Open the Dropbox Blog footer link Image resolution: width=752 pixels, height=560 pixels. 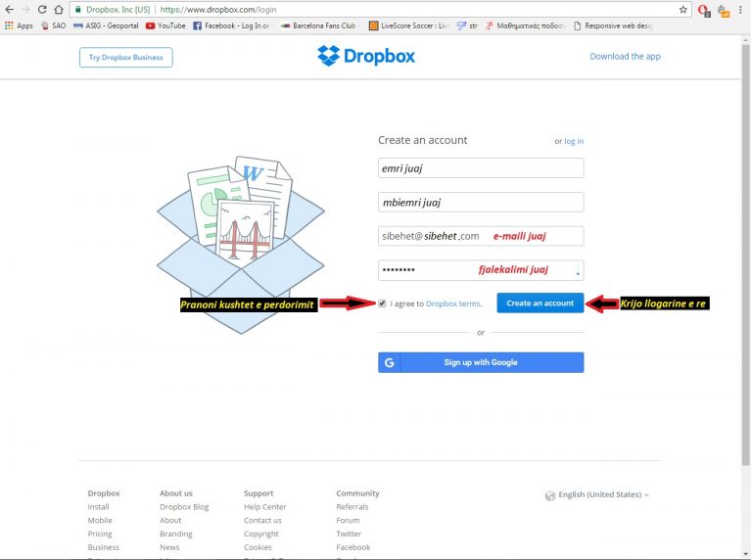coord(184,507)
